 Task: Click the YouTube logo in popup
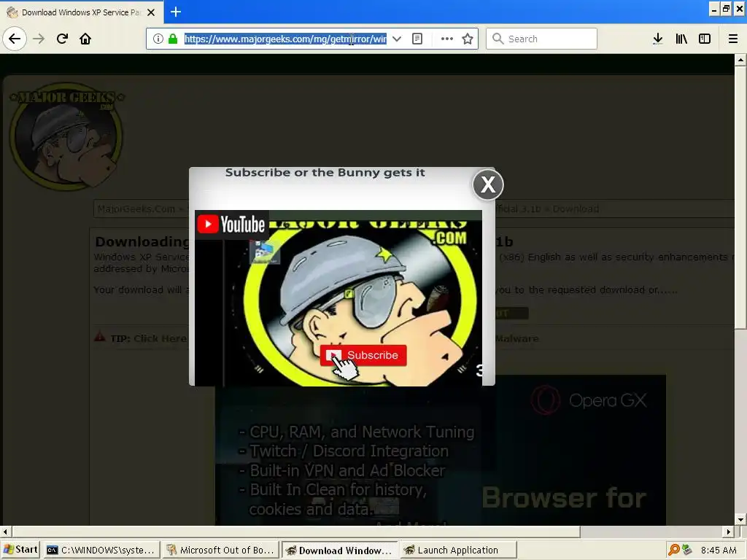click(231, 225)
